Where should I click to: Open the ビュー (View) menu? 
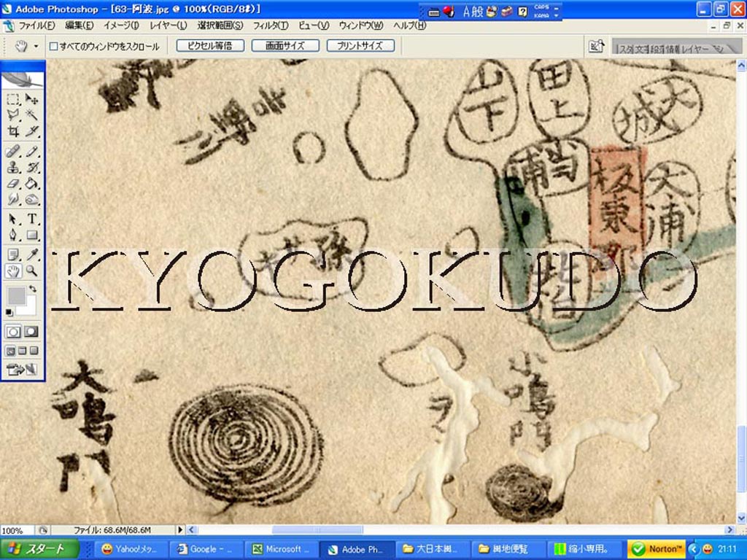pos(314,26)
